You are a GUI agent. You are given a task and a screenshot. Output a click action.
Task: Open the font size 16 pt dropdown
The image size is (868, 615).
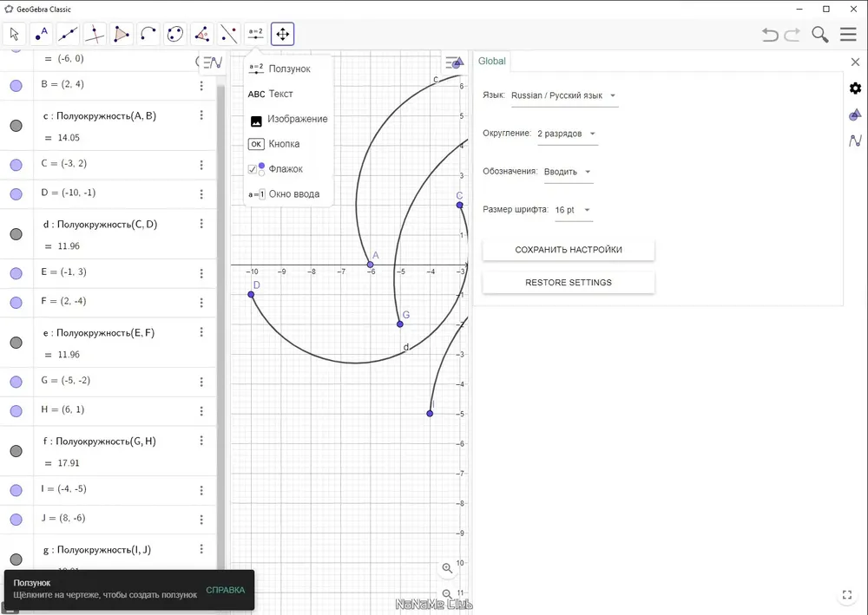click(x=573, y=210)
